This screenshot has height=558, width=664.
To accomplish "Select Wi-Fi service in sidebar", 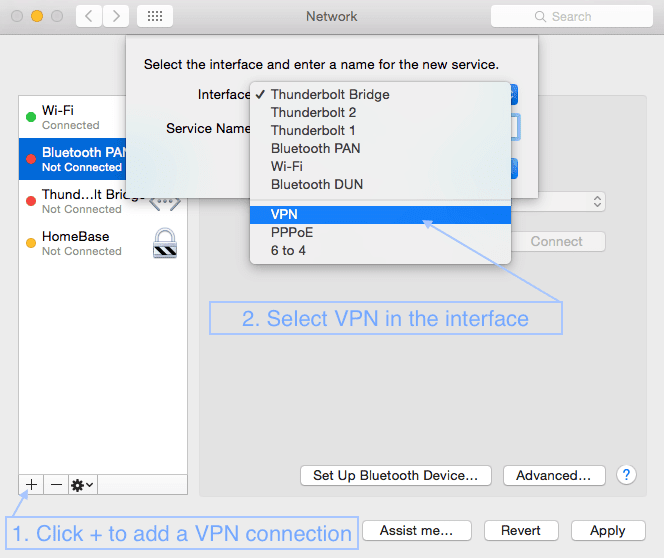I will point(72,117).
